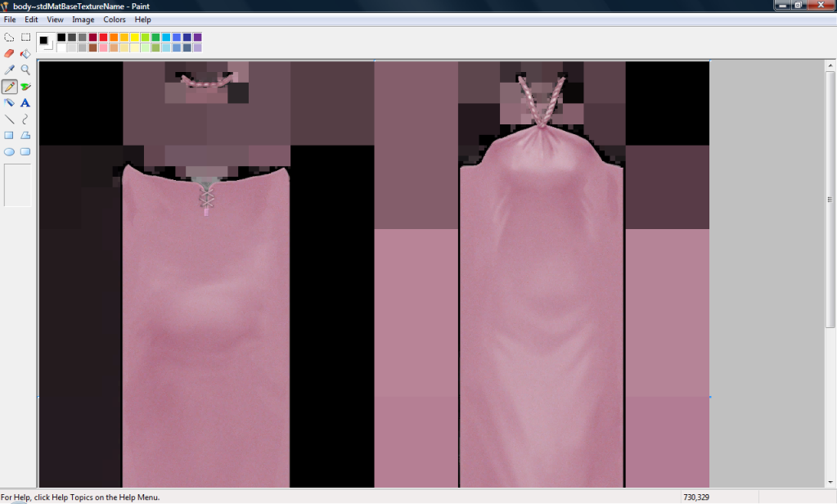Select the Airbrush spray tool
The image size is (837, 504).
[x=9, y=102]
